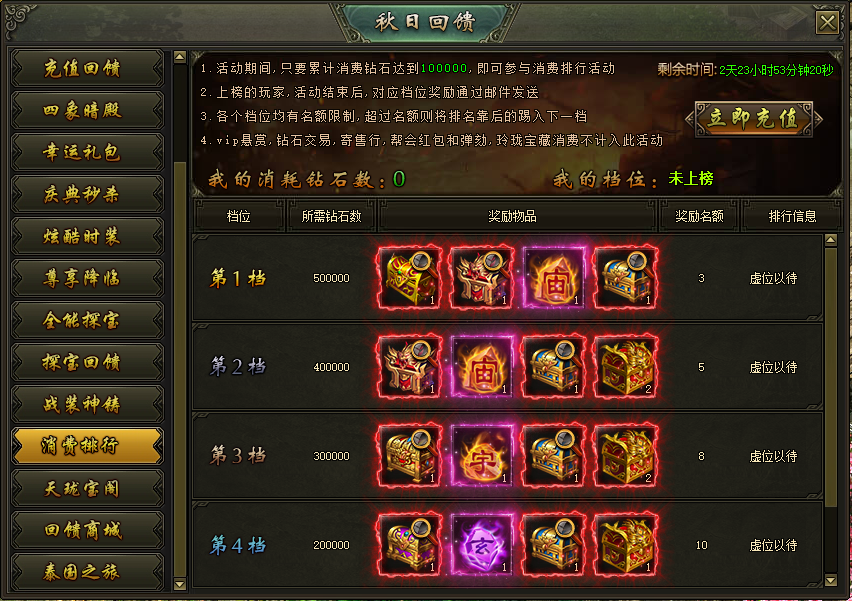The image size is (852, 601).
Task: Click the 立即充值 recharge button
Action: pyautogui.click(x=753, y=118)
